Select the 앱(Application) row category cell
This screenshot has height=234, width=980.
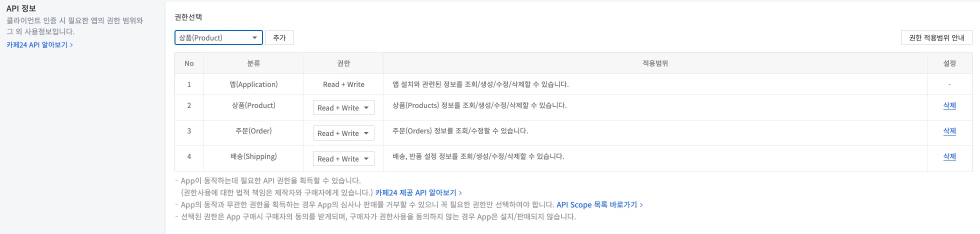pos(253,84)
